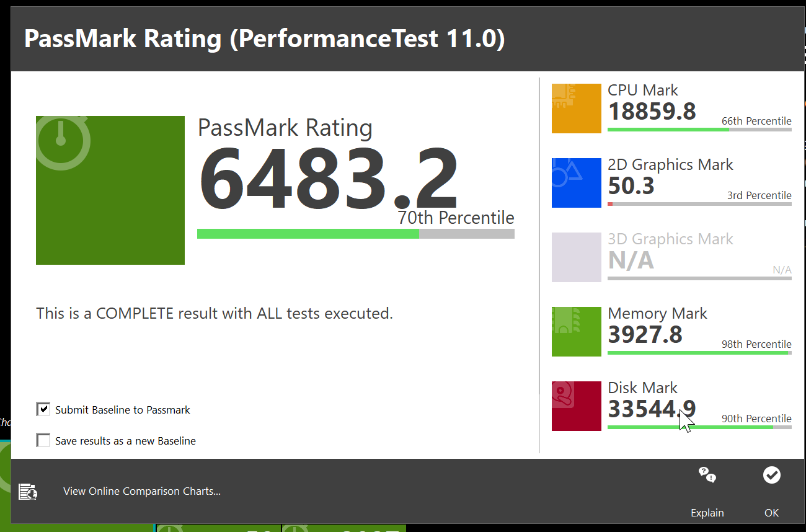The height and width of the screenshot is (532, 806).
Task: Check Save results as a new Baseline
Action: pos(43,440)
